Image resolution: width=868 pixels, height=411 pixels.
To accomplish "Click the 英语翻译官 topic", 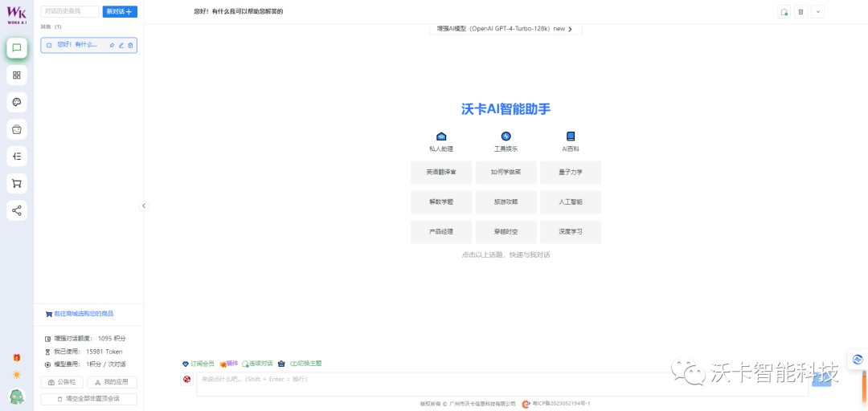I will (441, 173).
